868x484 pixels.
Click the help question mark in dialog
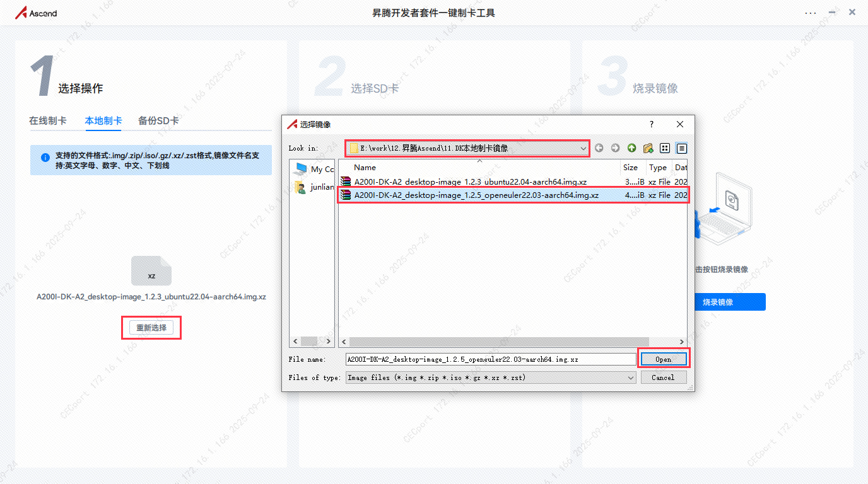(652, 124)
